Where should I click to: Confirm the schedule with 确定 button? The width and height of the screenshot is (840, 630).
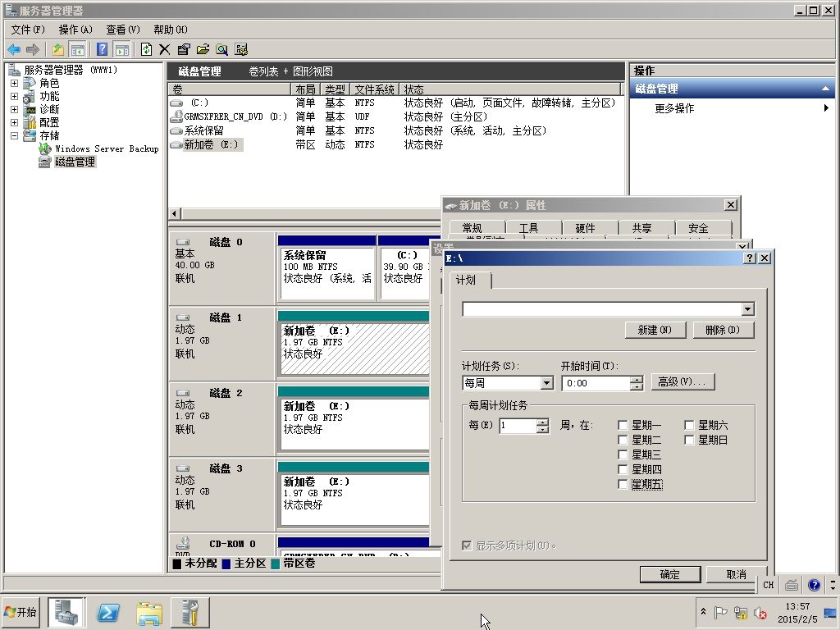(x=670, y=574)
